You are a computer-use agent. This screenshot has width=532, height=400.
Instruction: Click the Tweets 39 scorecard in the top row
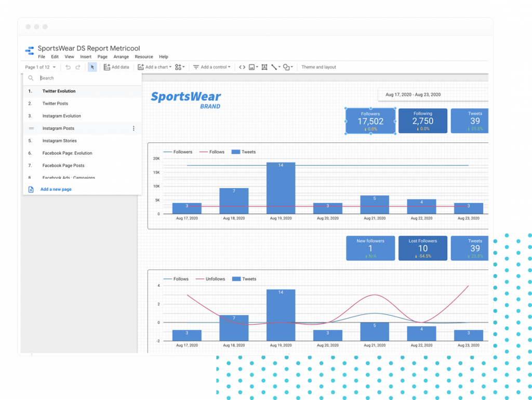(x=470, y=121)
